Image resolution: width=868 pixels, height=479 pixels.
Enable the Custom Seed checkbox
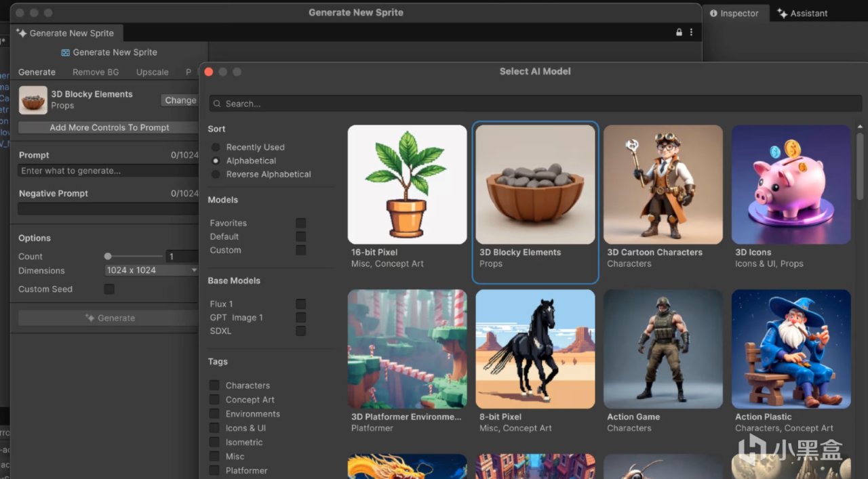(x=109, y=289)
